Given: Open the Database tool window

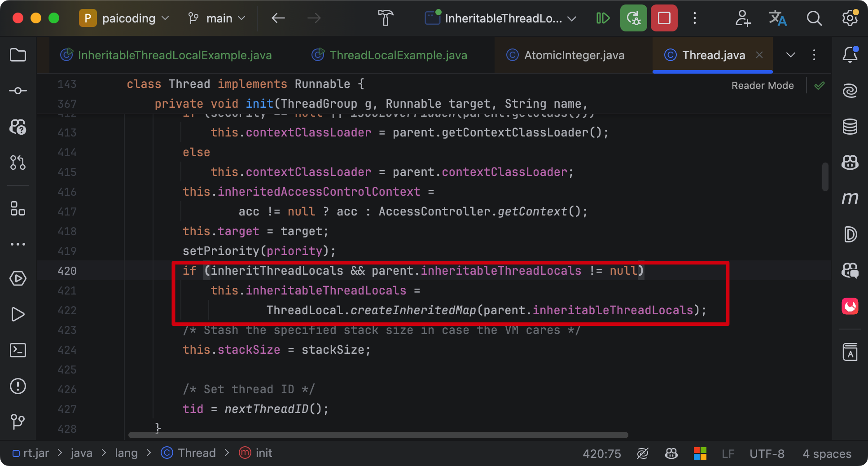Looking at the screenshot, I should (x=850, y=126).
